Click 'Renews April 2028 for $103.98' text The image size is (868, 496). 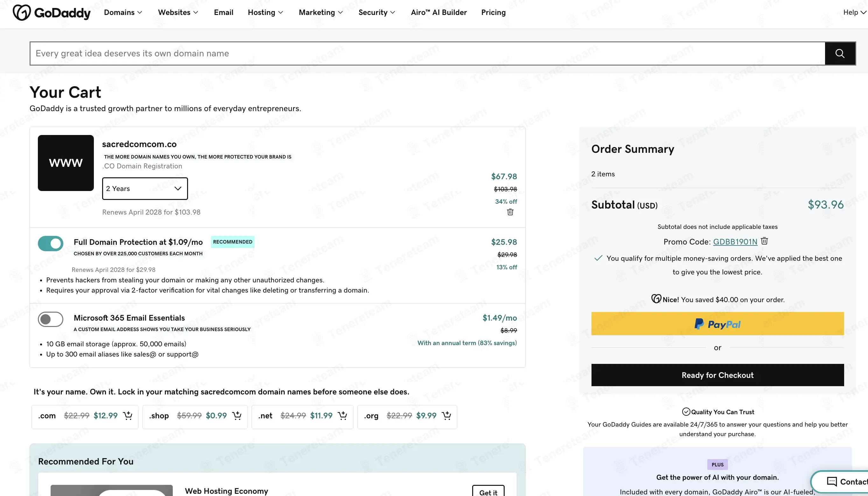pos(151,212)
